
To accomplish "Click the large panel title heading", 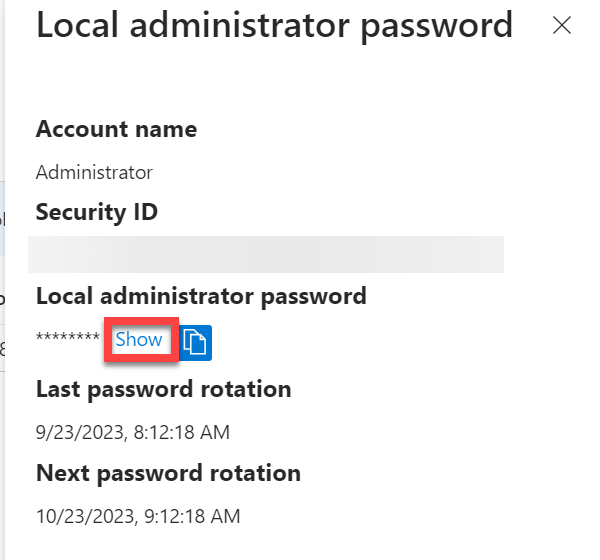I will click(274, 26).
